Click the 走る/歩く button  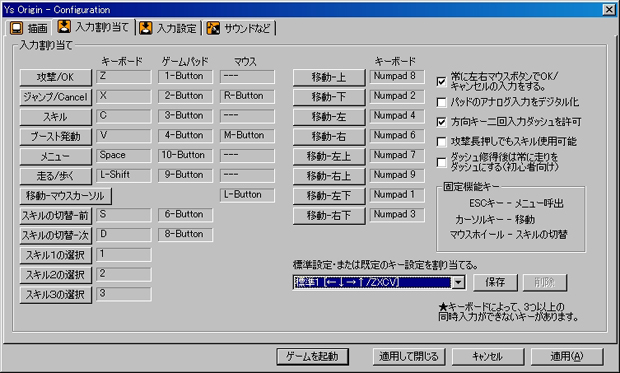tap(56, 176)
